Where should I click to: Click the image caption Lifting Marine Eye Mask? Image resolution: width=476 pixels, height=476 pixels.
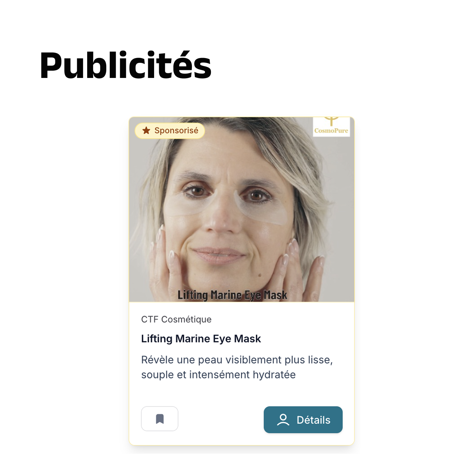click(x=232, y=295)
